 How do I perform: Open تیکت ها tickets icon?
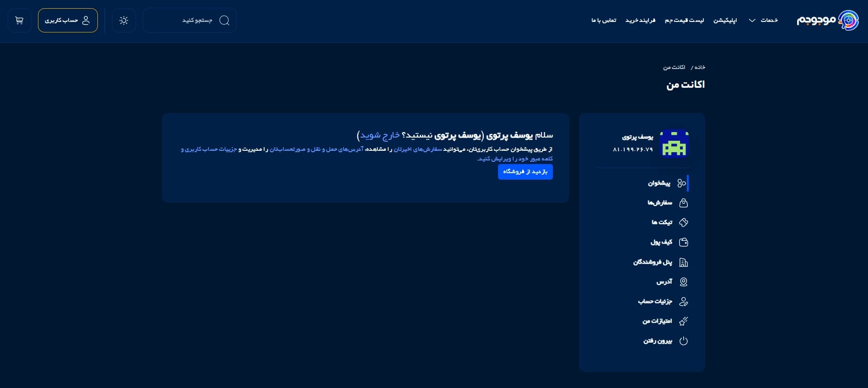coord(683,223)
